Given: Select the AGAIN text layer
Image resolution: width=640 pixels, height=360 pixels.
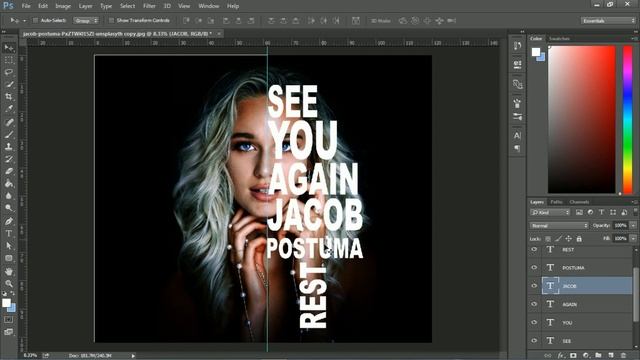Looking at the screenshot, I should (x=587, y=304).
